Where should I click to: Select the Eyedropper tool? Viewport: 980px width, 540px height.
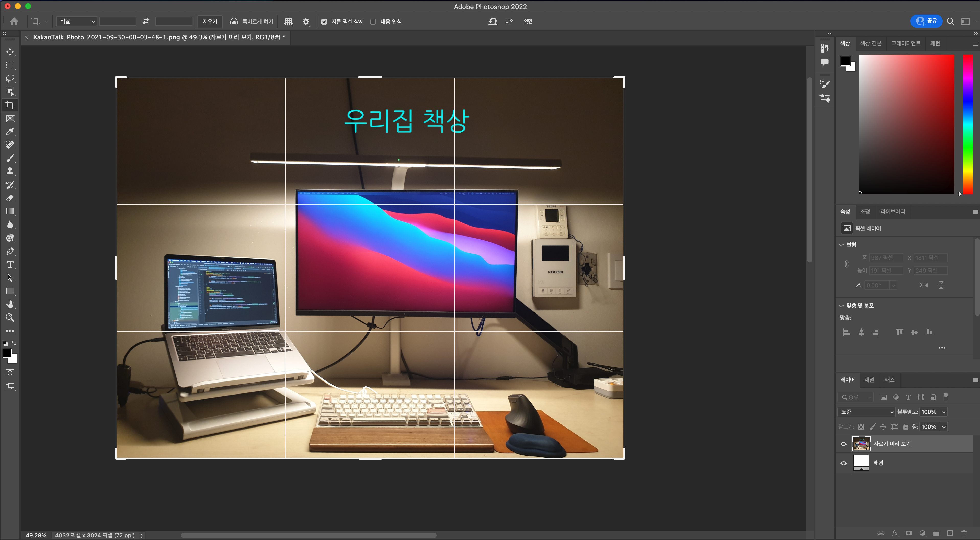coord(10,132)
